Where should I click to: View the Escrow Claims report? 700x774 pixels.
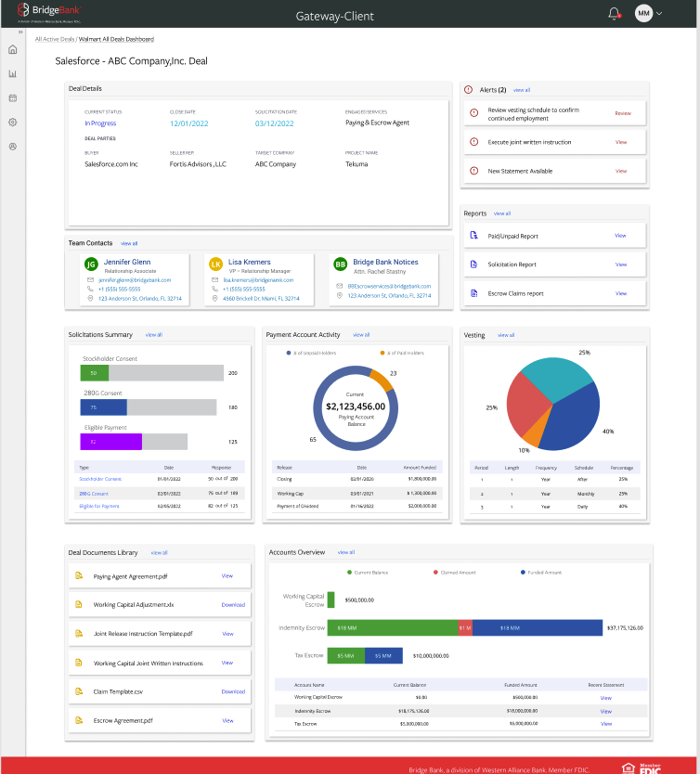(621, 293)
